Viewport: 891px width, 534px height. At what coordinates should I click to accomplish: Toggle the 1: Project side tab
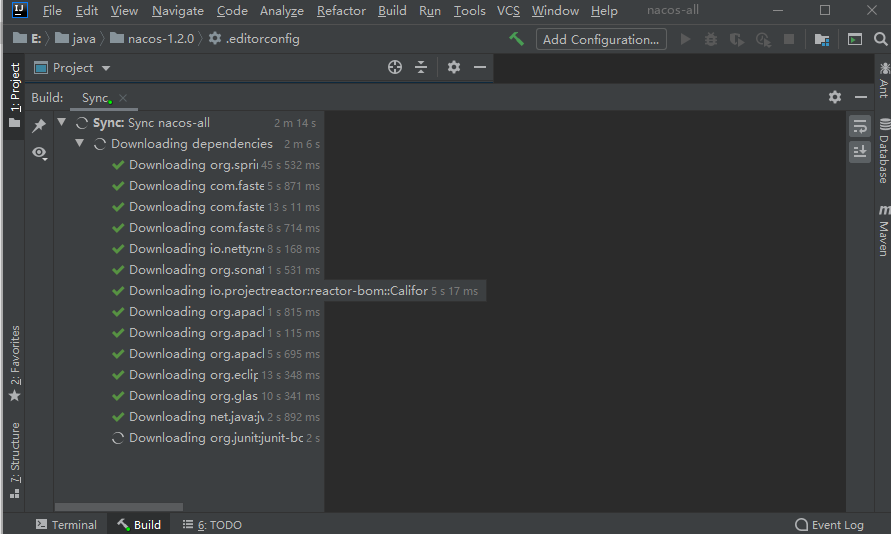[15, 95]
